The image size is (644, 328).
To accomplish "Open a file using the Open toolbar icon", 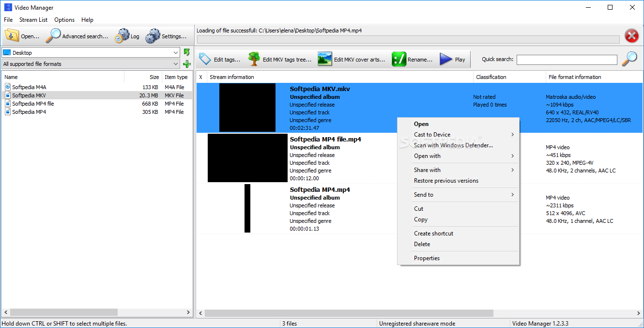I will [12, 35].
